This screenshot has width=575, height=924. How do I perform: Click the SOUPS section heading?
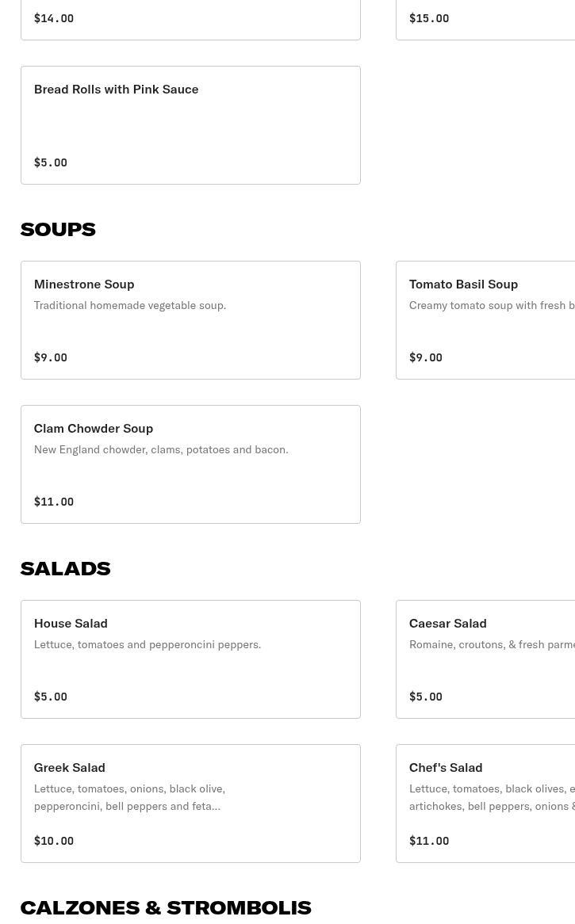[x=58, y=229]
